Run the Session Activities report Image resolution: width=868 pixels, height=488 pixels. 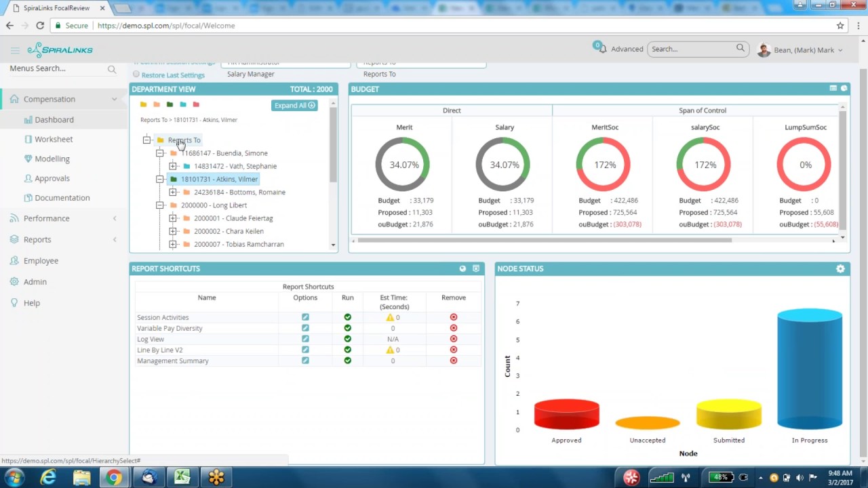348,317
